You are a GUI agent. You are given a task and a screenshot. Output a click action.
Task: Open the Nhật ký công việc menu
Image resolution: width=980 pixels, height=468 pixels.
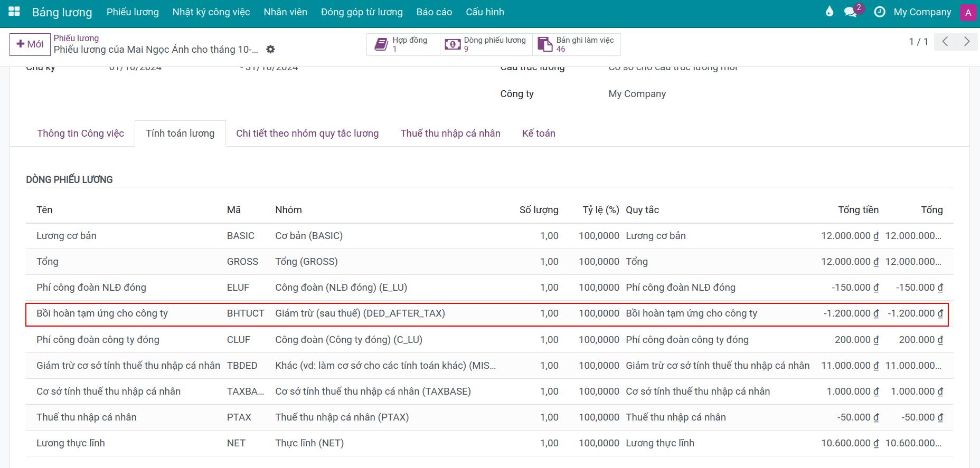[211, 12]
